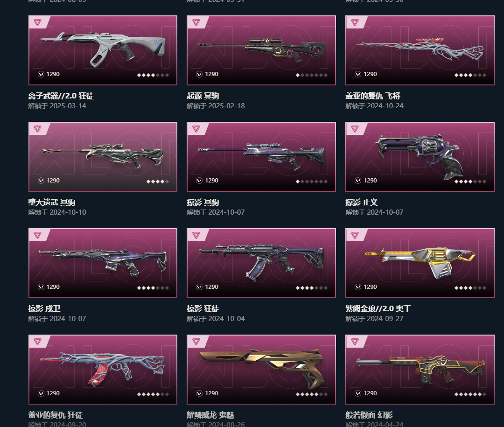
Task: Click unlock date 2025-03-14 text
Action: (x=67, y=106)
